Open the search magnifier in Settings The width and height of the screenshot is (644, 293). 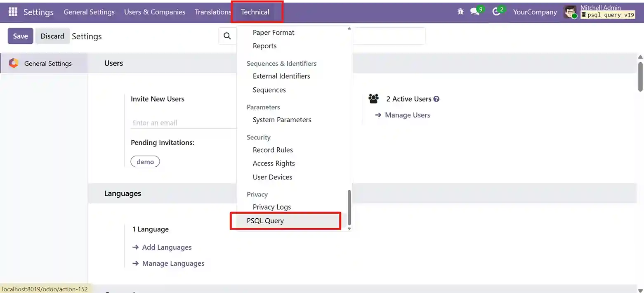[x=227, y=36]
